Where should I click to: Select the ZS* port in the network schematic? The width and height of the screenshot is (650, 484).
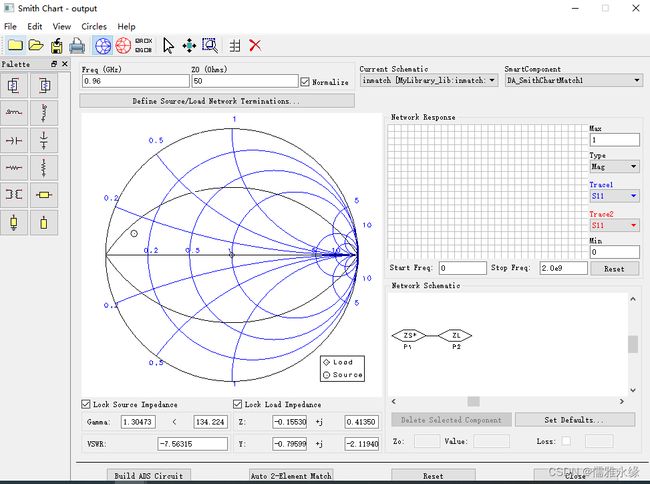pyautogui.click(x=409, y=336)
